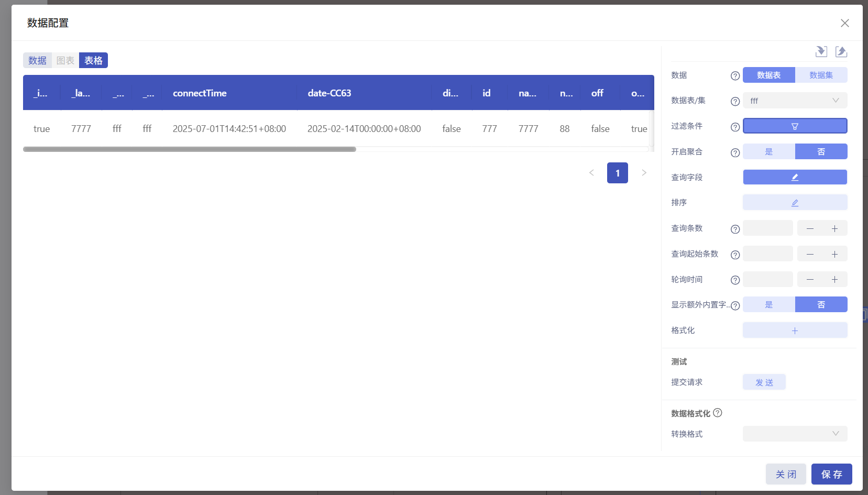Open help for 数据 setting

coord(735,76)
